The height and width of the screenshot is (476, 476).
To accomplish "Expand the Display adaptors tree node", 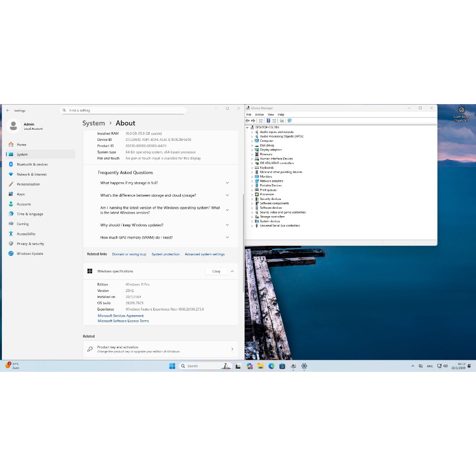I will click(252, 150).
